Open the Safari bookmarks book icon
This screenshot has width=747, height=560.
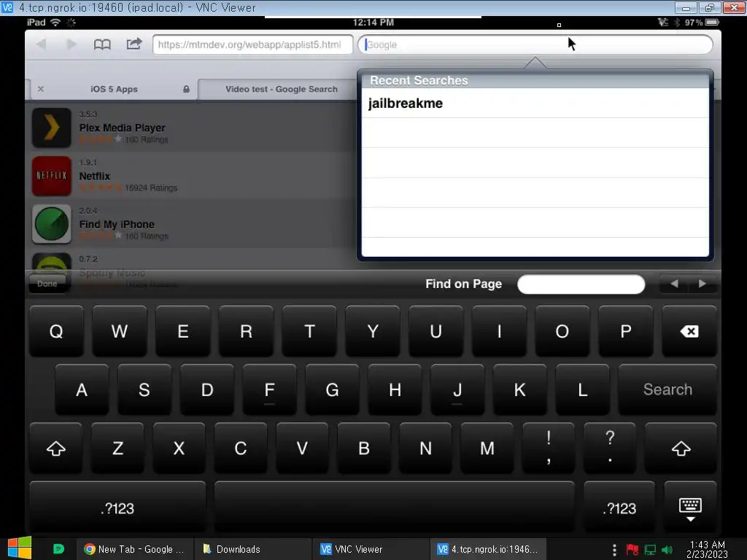tap(102, 44)
